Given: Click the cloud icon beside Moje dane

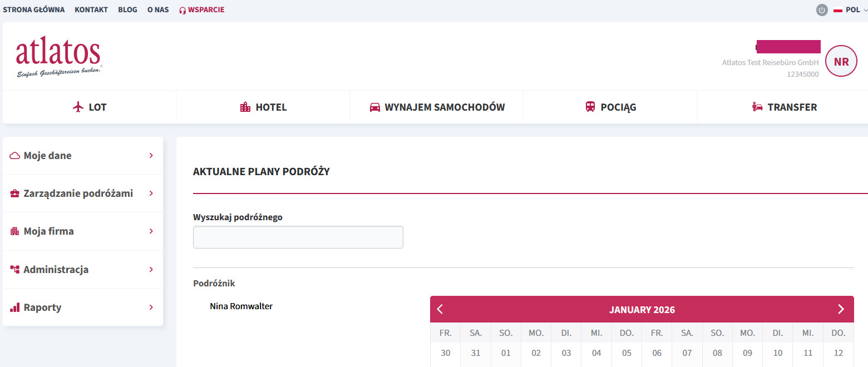Looking at the screenshot, I should (x=15, y=156).
